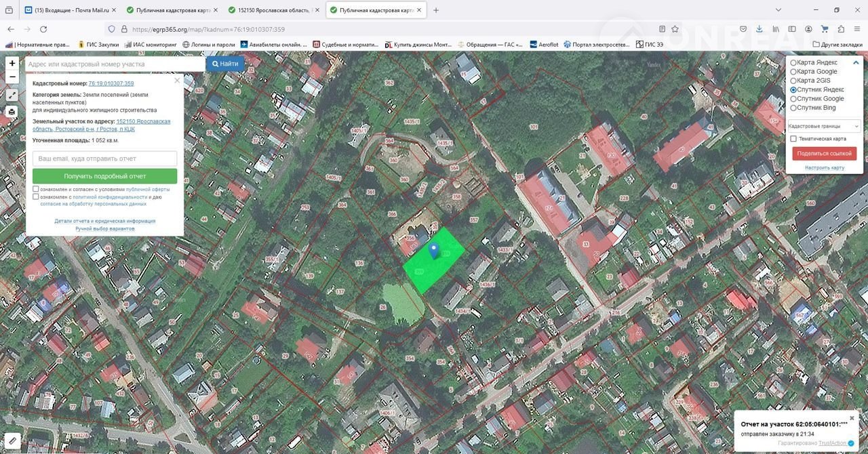Open Другие закладки bookmarks folder

click(x=837, y=44)
